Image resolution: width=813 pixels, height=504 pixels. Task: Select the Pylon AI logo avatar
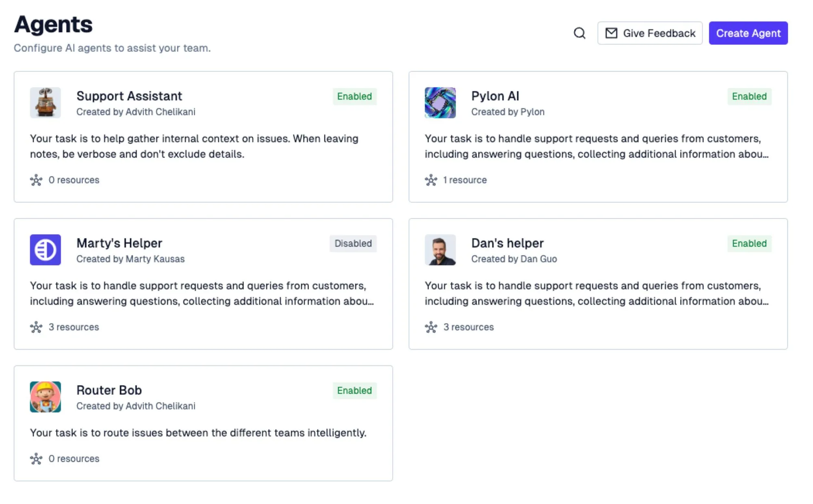[x=440, y=102]
